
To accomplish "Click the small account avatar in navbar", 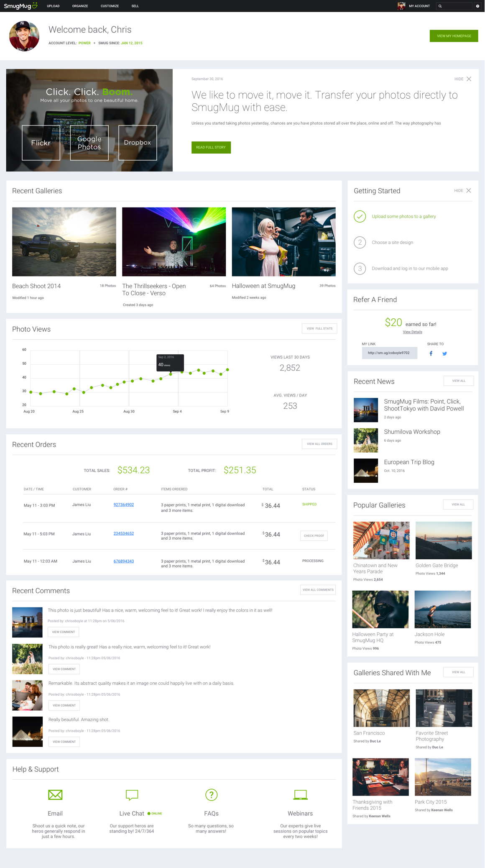I will click(401, 6).
